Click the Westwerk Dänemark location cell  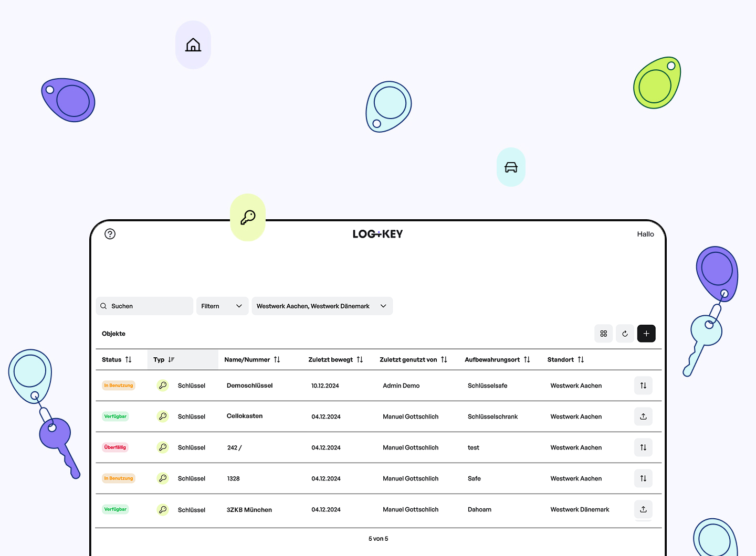[x=580, y=509]
